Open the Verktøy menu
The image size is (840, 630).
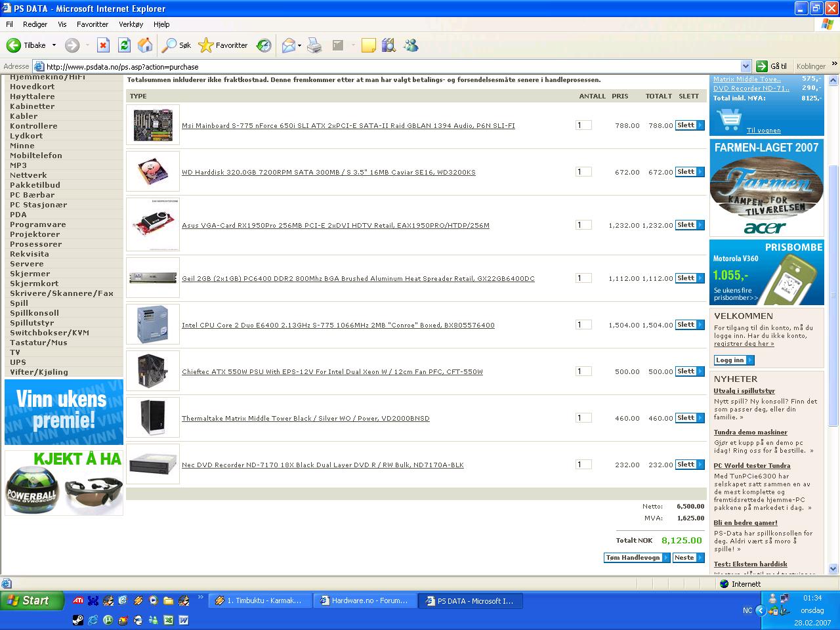pos(131,24)
